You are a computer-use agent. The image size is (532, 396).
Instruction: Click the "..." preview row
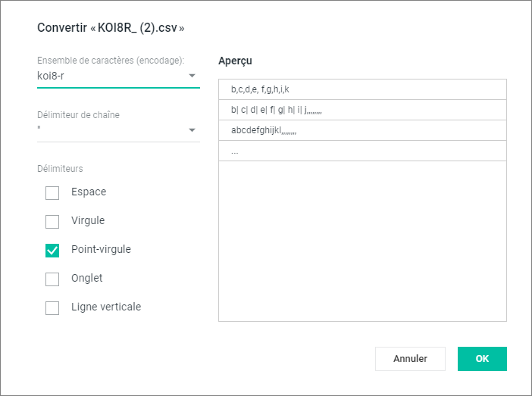click(x=362, y=151)
